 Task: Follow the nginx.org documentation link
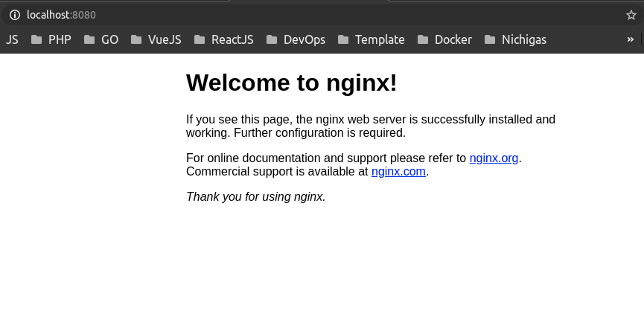point(494,158)
